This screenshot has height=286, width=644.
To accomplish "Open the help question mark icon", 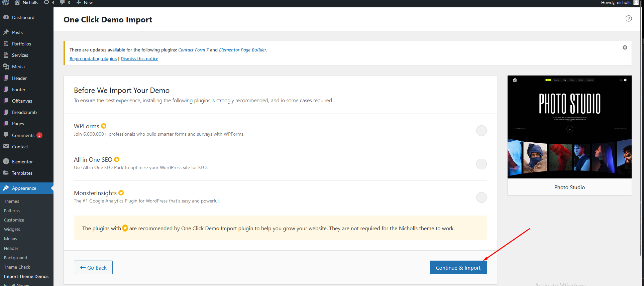I will (629, 18).
